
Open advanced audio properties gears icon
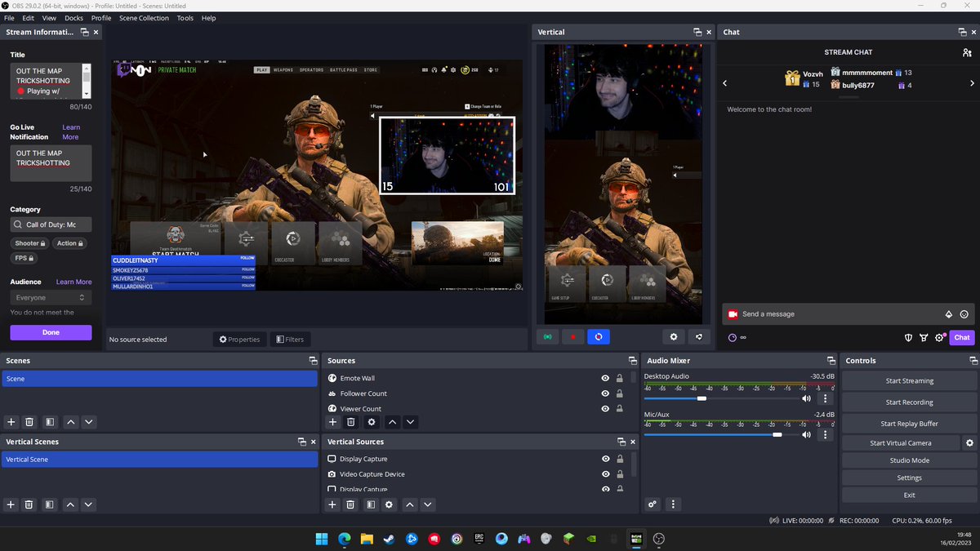click(x=653, y=504)
